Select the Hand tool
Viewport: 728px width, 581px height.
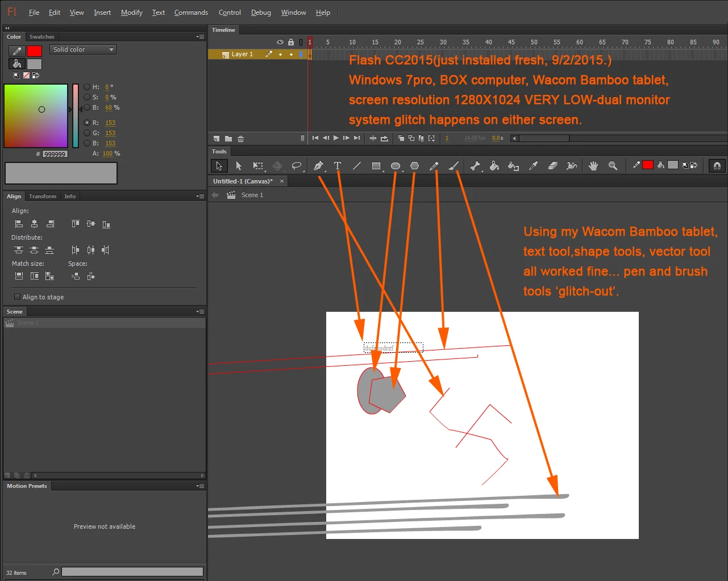[593, 166]
